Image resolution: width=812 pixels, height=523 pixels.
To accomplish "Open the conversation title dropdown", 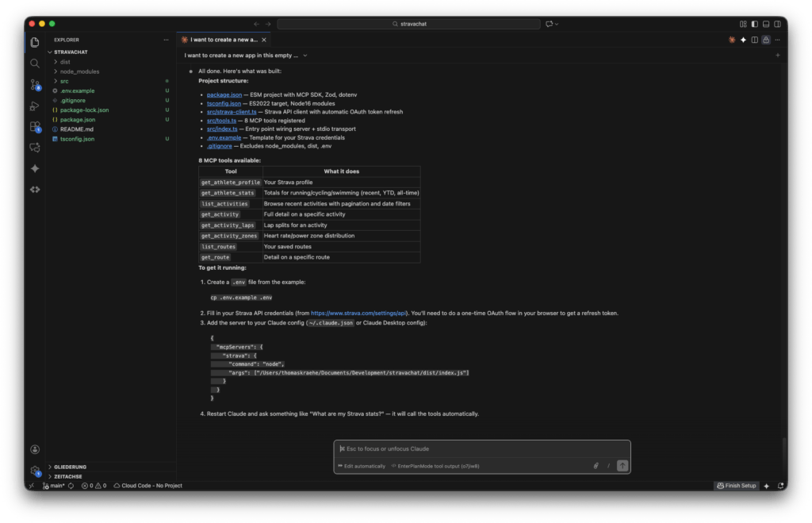I will coord(305,56).
